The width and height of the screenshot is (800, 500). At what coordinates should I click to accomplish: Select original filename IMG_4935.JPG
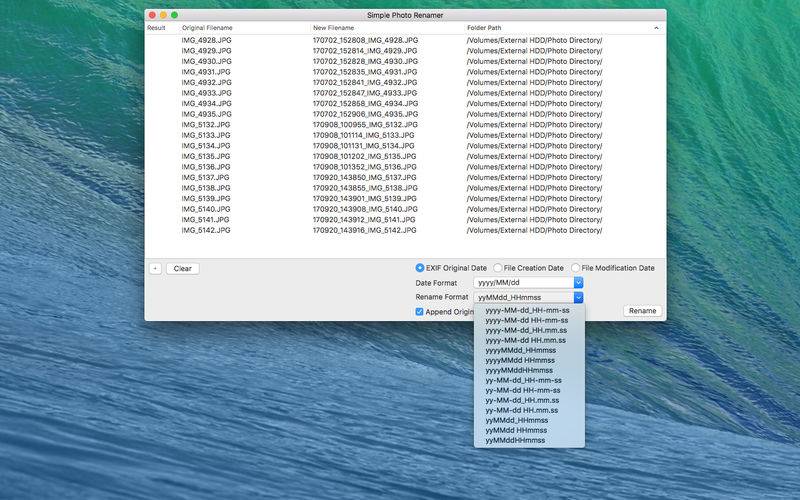click(x=206, y=114)
